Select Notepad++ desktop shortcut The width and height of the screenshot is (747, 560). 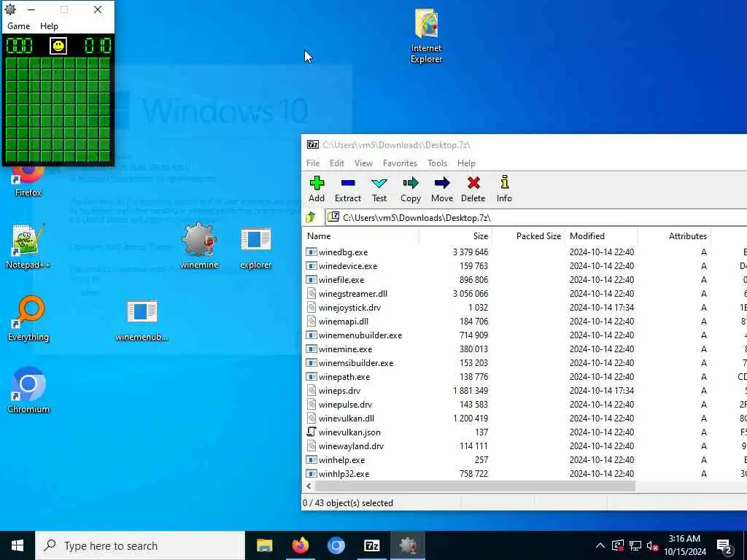coord(28,246)
